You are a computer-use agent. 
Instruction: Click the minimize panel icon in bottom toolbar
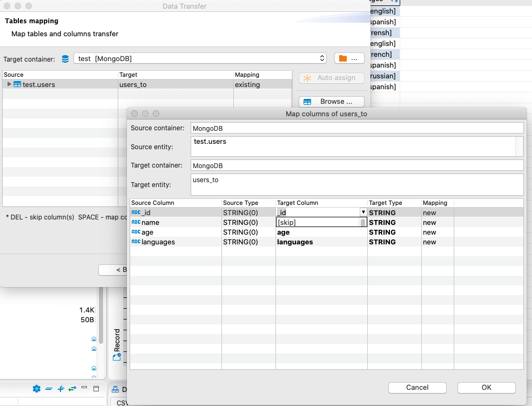pos(84,387)
